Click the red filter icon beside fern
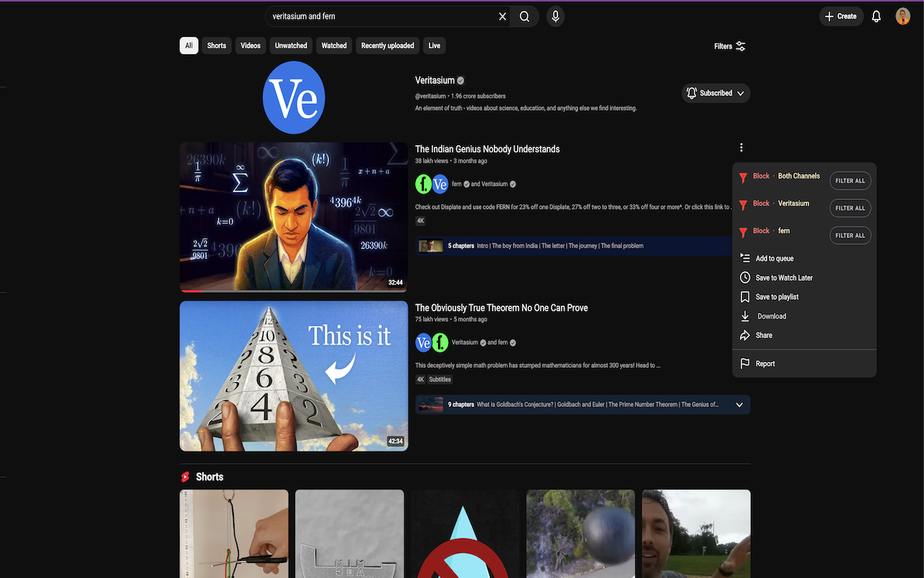924x578 pixels. [743, 233]
